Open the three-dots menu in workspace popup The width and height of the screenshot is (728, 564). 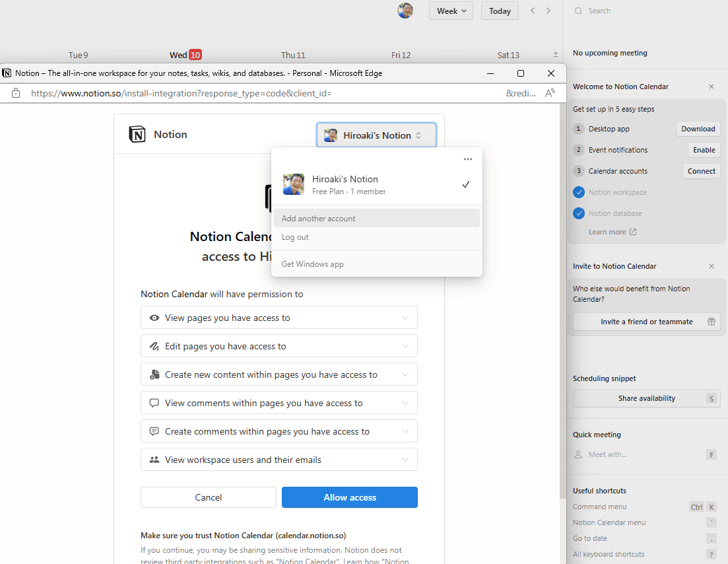point(467,159)
